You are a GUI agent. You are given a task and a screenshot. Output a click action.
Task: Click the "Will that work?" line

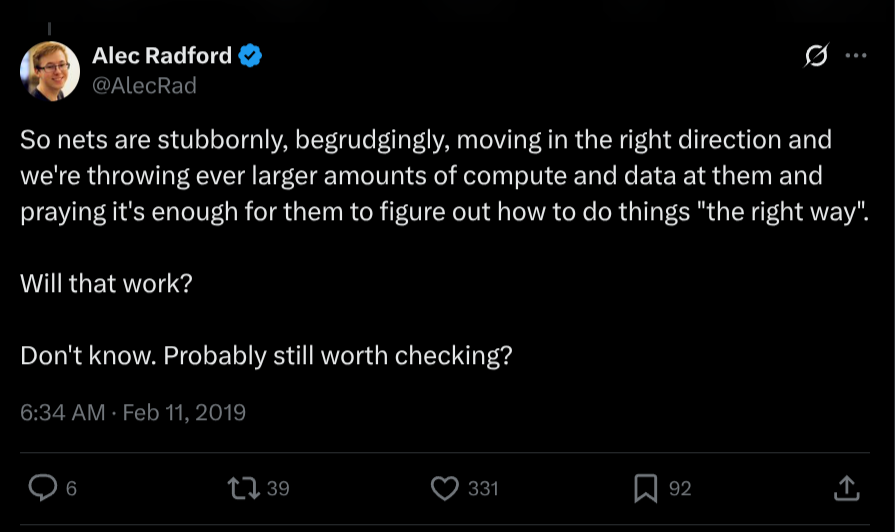tap(106, 283)
